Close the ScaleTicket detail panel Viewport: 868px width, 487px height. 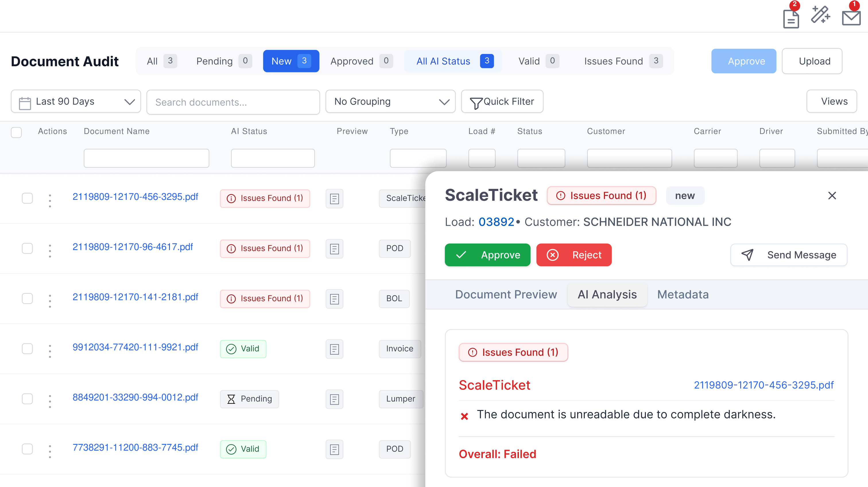(832, 196)
